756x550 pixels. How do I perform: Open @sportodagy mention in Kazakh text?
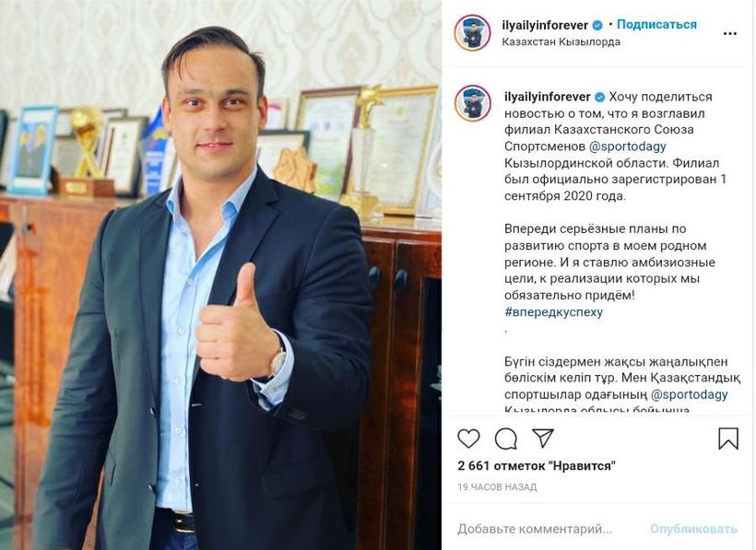click(689, 394)
